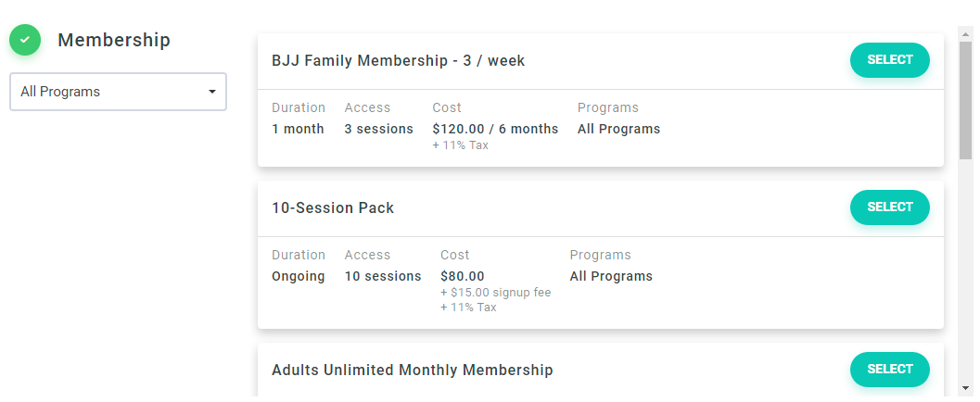Click the Adults Unlimited Monthly Membership title
The image size is (980, 402).
[413, 371]
